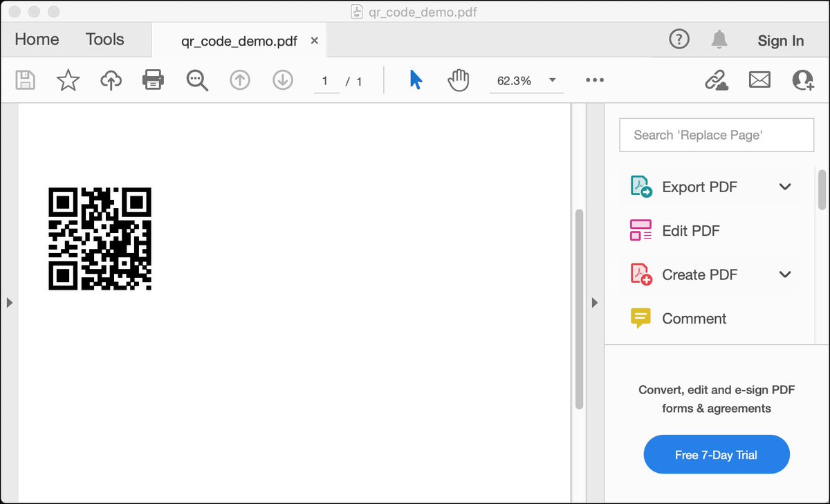Image resolution: width=830 pixels, height=504 pixels.
Task: Click the share with others person icon
Action: [802, 80]
